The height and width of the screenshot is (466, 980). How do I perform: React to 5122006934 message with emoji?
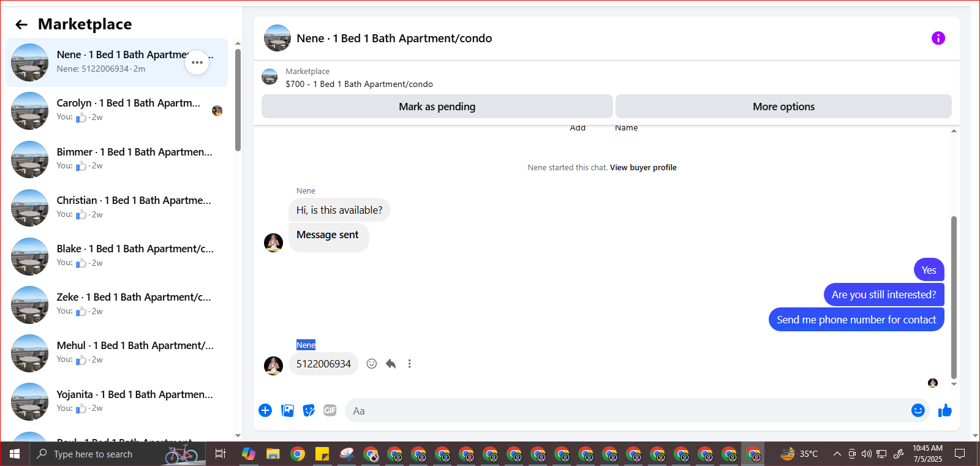click(371, 364)
